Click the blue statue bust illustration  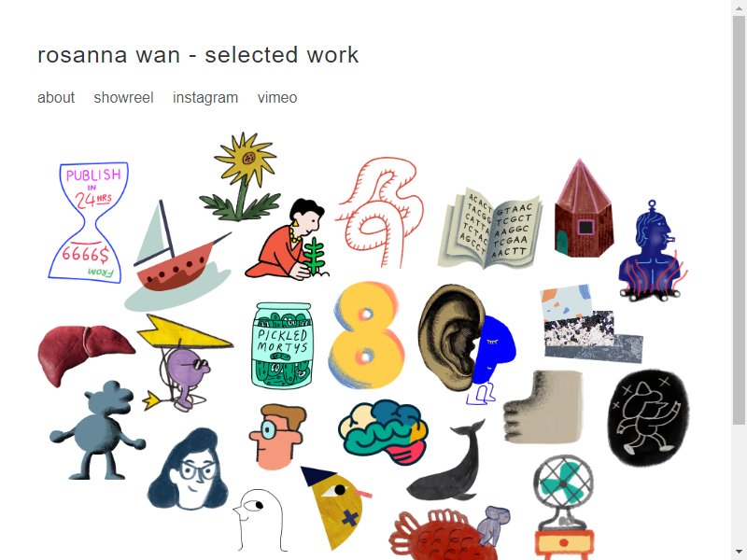pos(653,251)
